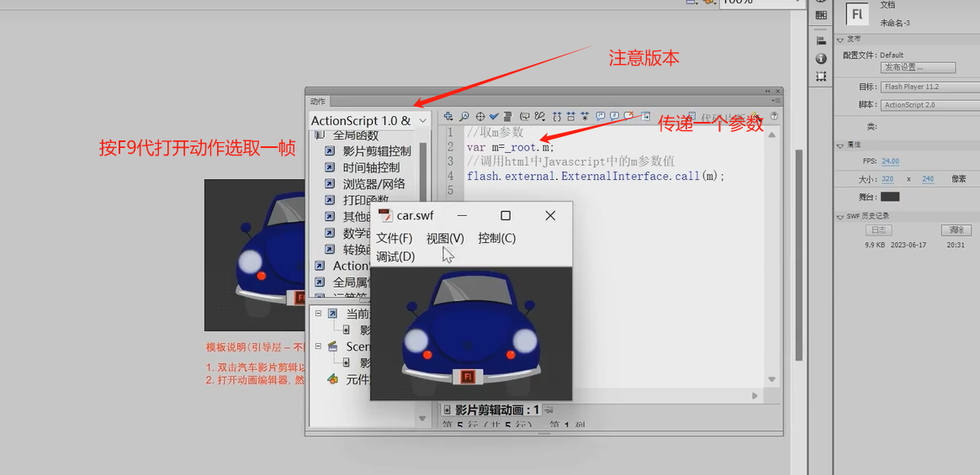Viewport: 980px width, 475px height.
Task: Select the 动作 panel tab
Action: pyautogui.click(x=318, y=101)
